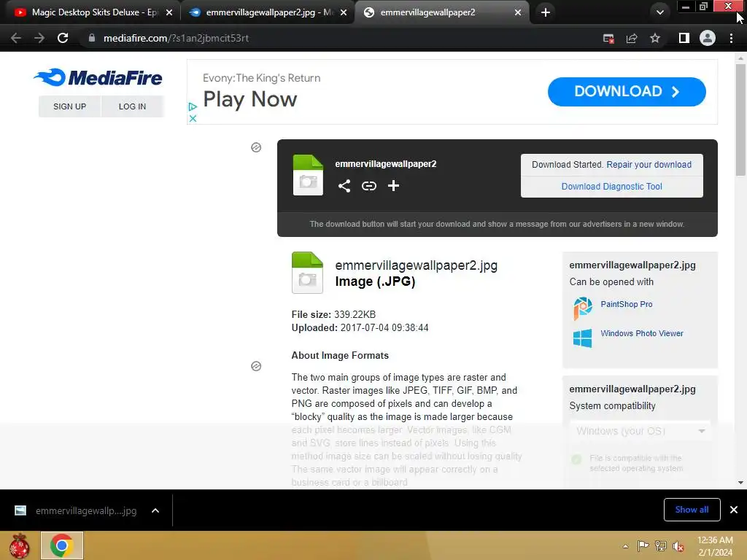Bookmark this tab with star icon

tap(655, 38)
